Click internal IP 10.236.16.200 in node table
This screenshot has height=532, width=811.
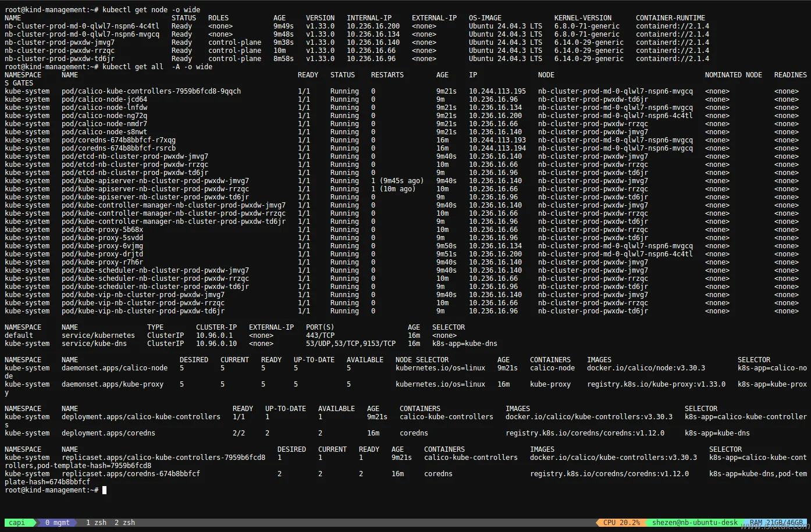point(374,26)
